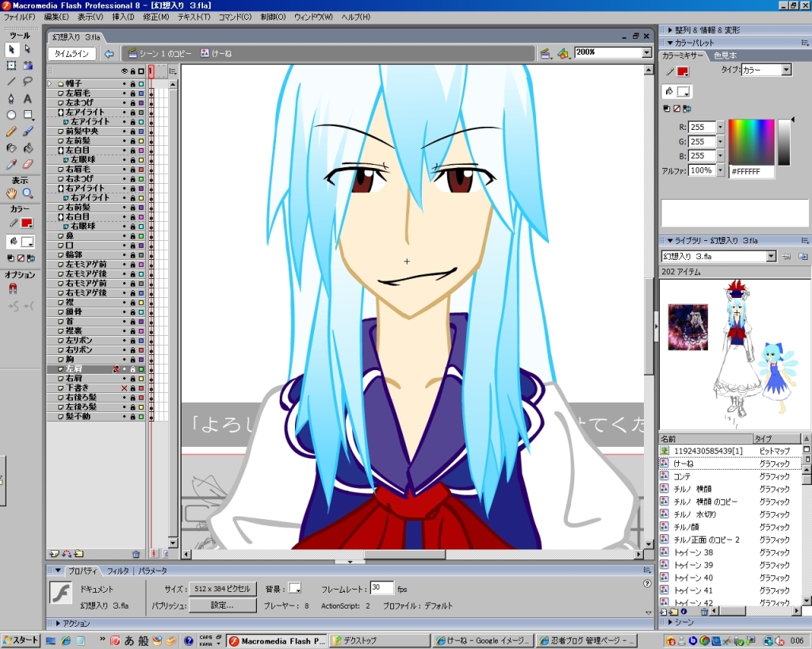Select the Eyedropper tool
Viewport: 812px width, 649px height.
[11, 165]
